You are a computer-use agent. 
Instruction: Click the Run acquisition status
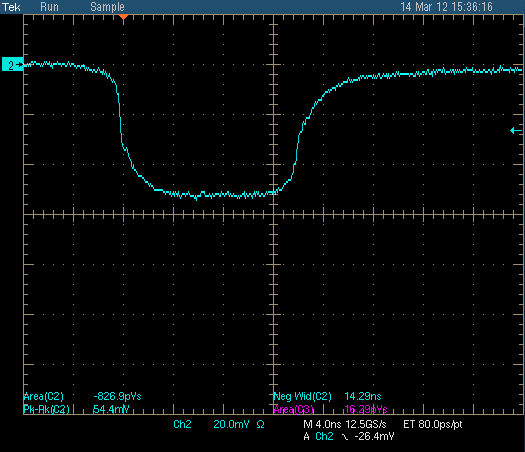(49, 7)
